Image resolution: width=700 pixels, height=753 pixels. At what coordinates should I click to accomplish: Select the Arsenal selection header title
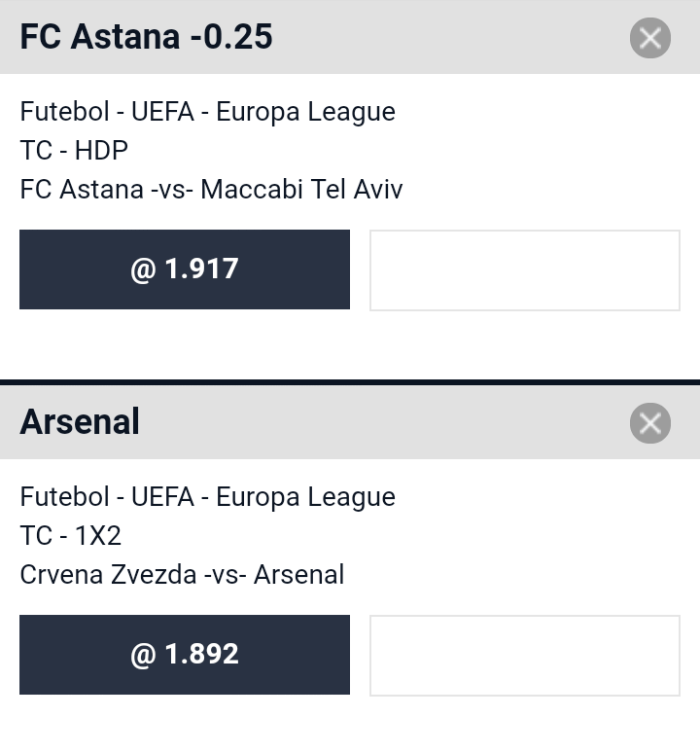click(x=80, y=421)
